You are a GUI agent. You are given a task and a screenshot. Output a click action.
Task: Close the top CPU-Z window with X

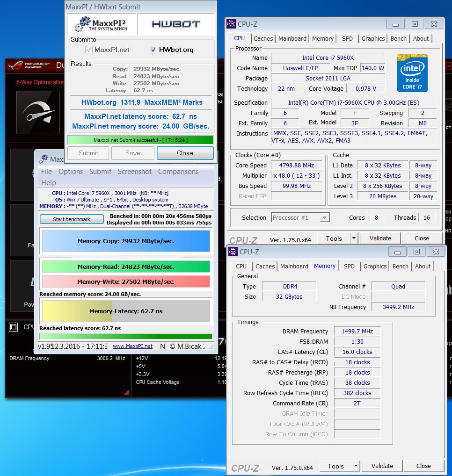(x=434, y=24)
